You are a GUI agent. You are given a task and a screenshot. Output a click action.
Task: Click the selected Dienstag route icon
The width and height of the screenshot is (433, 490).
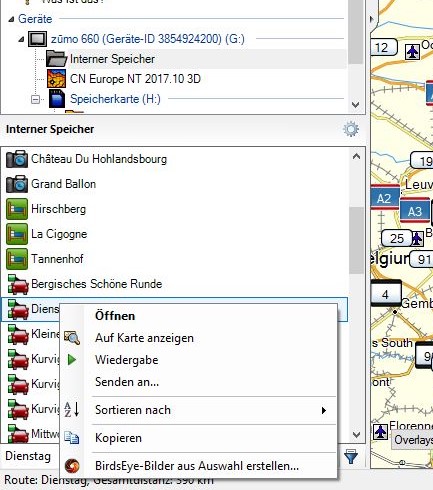click(18, 309)
